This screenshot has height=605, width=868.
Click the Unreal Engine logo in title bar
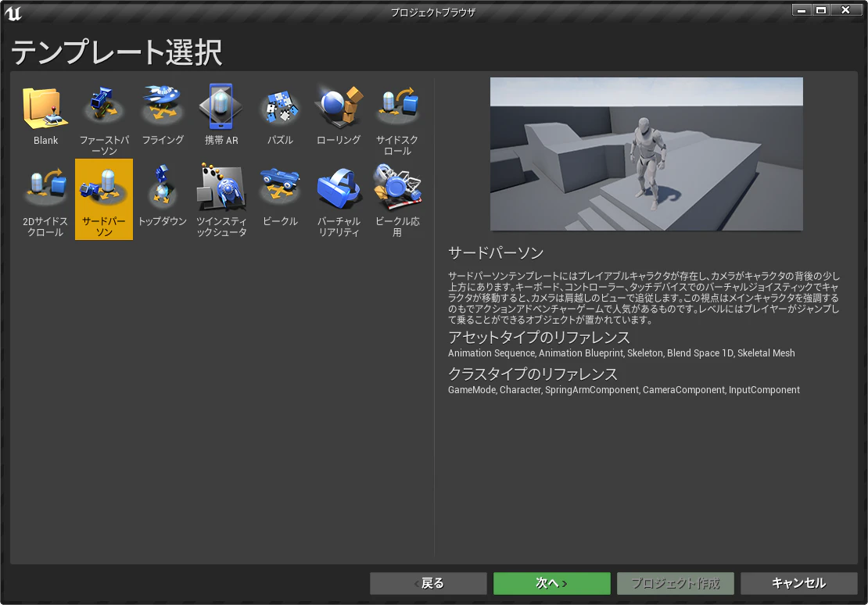[13, 13]
